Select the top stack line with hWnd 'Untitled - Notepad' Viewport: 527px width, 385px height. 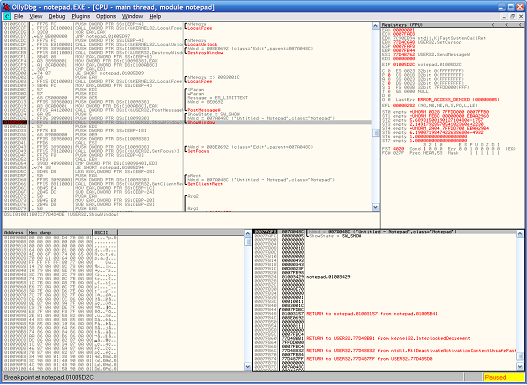[385, 232]
